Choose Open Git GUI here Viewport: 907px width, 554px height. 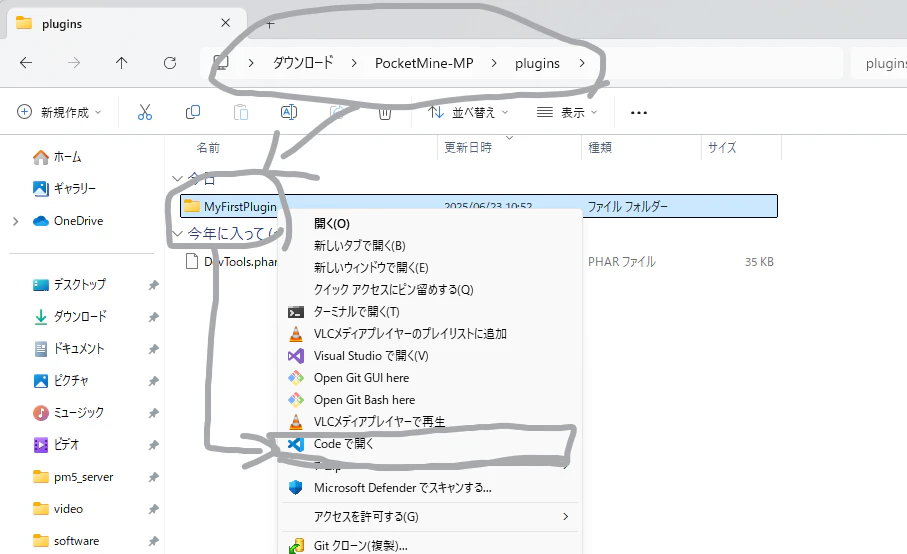[x=430, y=378]
